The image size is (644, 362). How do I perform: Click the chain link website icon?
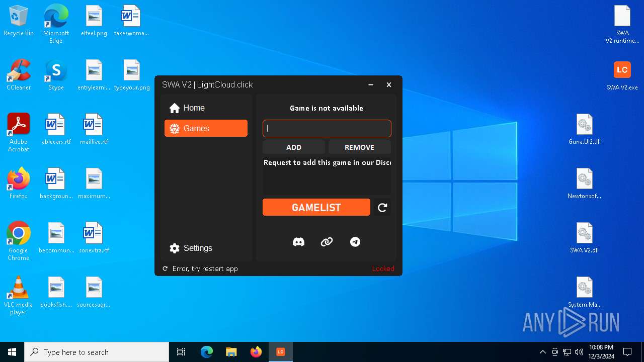pyautogui.click(x=327, y=242)
